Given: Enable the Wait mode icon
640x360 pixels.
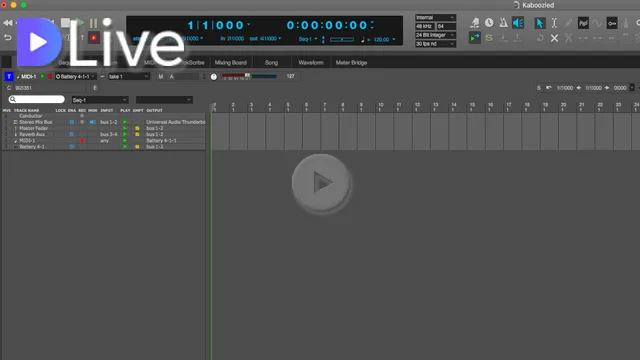Looking at the screenshot, I should coord(475,23).
